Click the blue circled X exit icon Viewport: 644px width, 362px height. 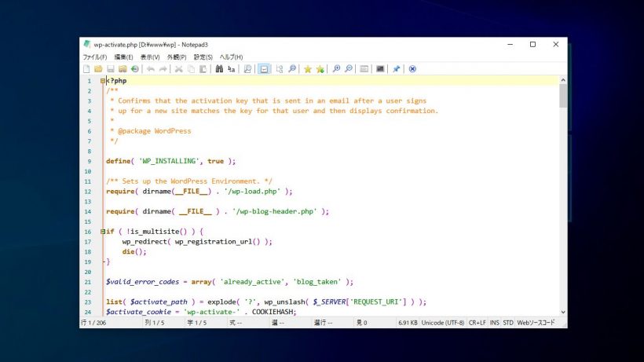[x=412, y=69]
